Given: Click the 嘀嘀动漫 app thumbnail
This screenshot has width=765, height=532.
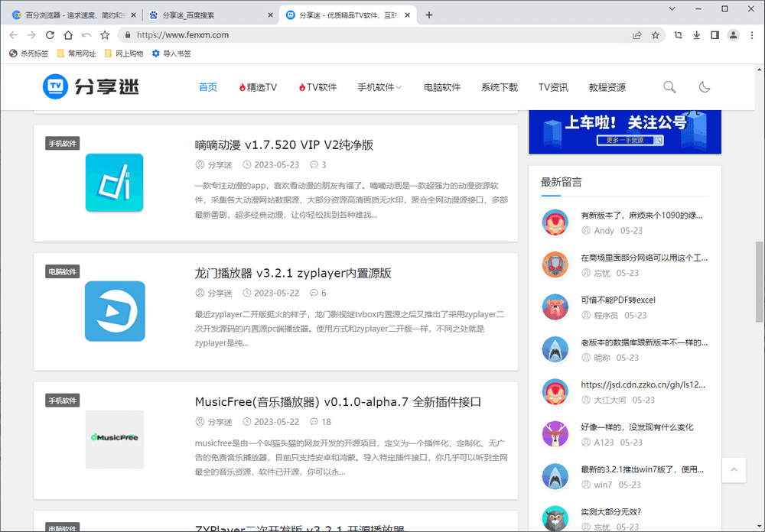Looking at the screenshot, I should 114,183.
